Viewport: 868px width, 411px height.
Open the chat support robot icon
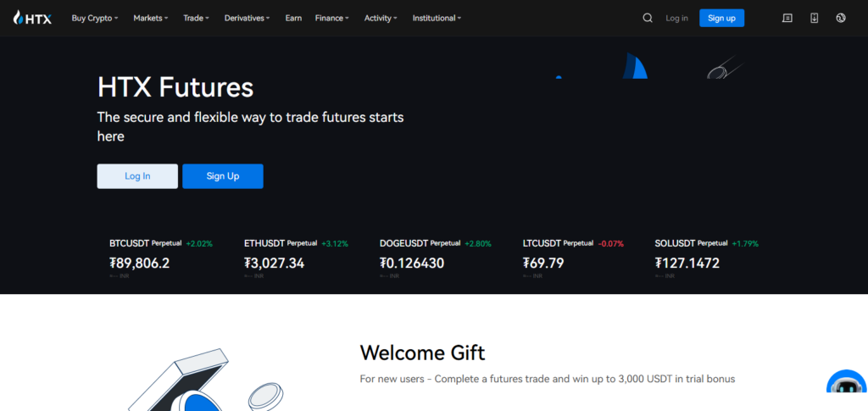pyautogui.click(x=847, y=381)
